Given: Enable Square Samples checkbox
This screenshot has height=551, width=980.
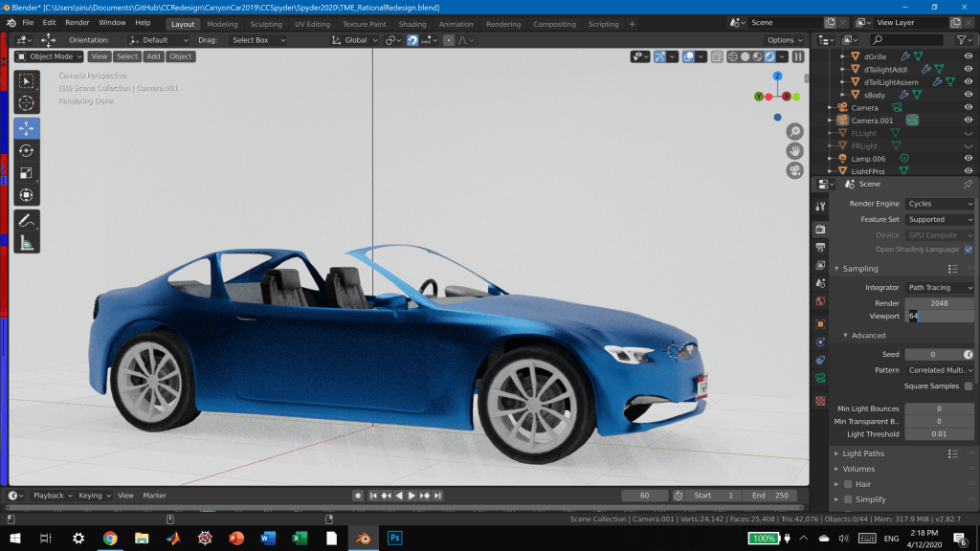Looking at the screenshot, I should [x=969, y=386].
